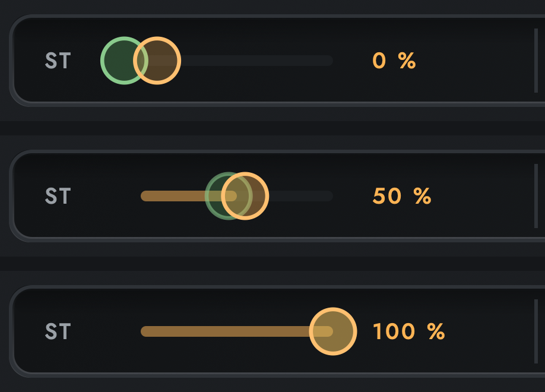This screenshot has width=545, height=392.
Task: Select the 50 % value readout
Action: 402,196
